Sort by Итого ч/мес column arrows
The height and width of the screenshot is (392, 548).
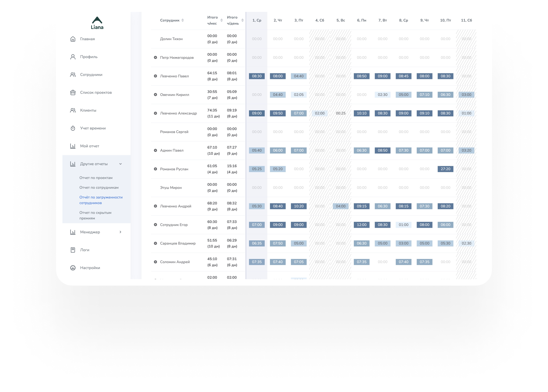221,20
